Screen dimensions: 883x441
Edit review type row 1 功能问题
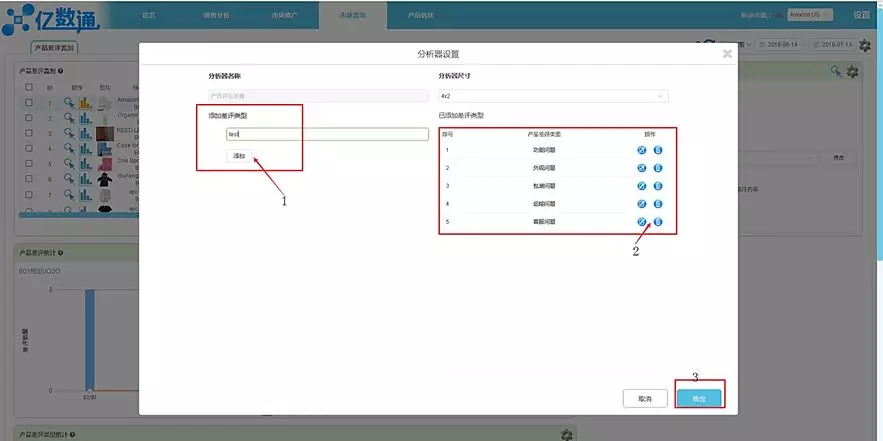[641, 150]
